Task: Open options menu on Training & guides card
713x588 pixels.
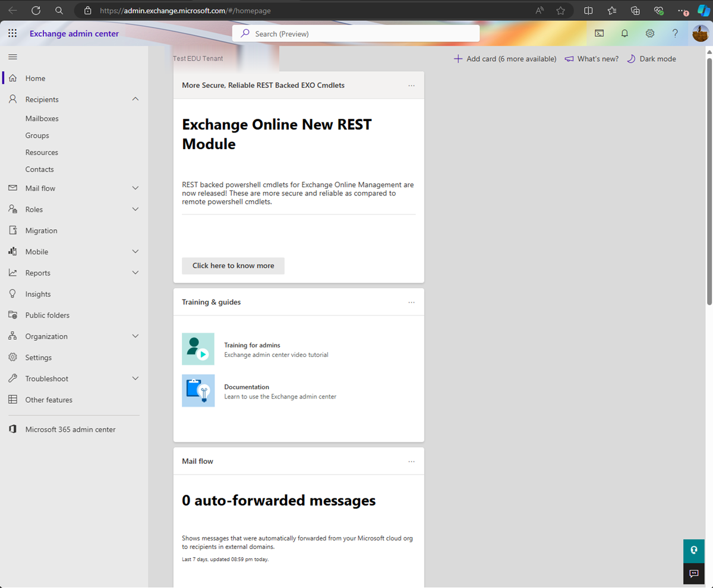Action: (x=412, y=302)
